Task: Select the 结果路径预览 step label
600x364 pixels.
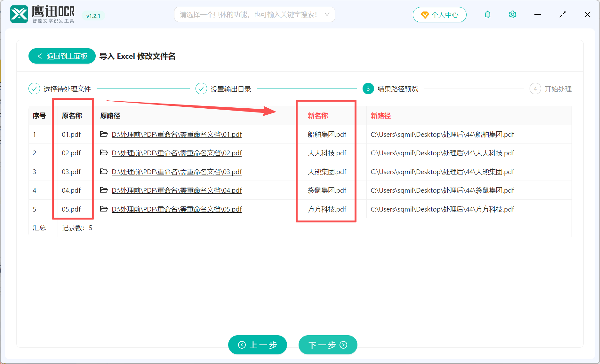Action: tap(398, 89)
